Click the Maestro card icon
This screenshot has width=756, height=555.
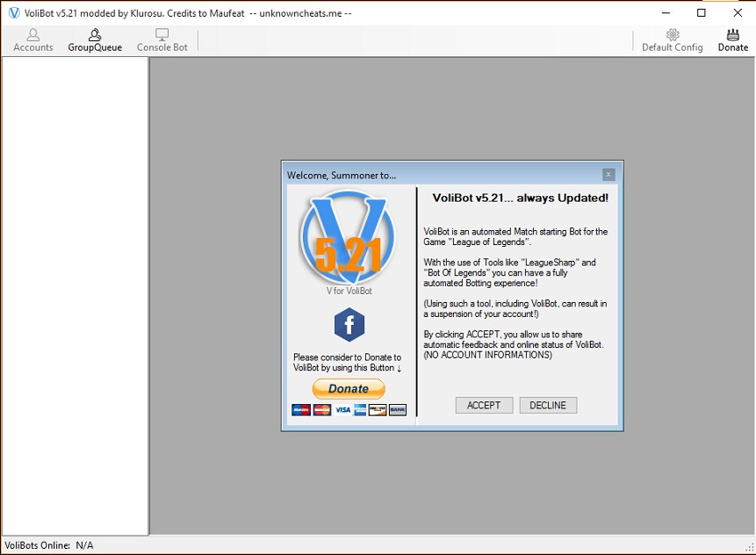pyautogui.click(x=301, y=410)
